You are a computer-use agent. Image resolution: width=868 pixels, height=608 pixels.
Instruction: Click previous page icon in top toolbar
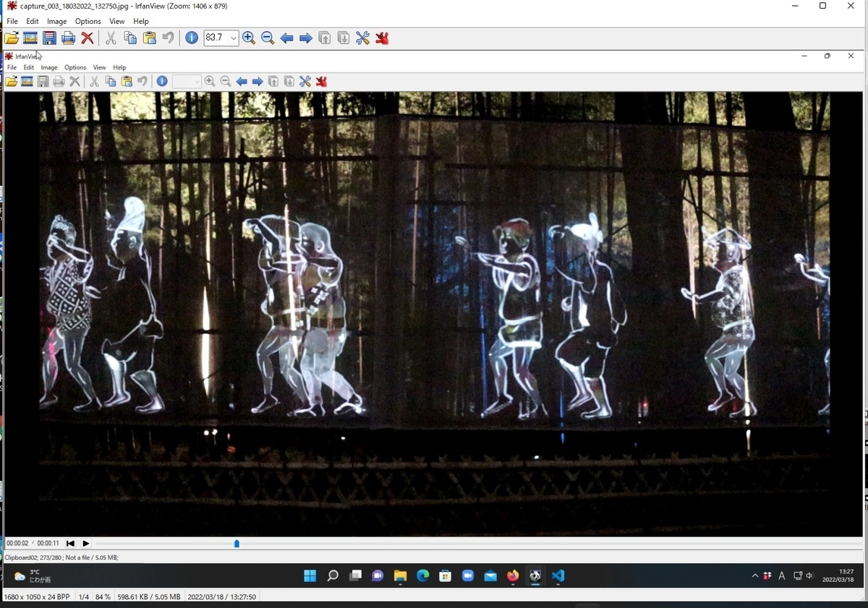point(325,38)
